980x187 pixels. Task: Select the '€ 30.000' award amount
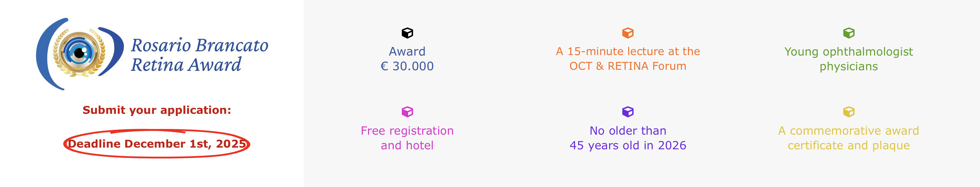(x=407, y=66)
